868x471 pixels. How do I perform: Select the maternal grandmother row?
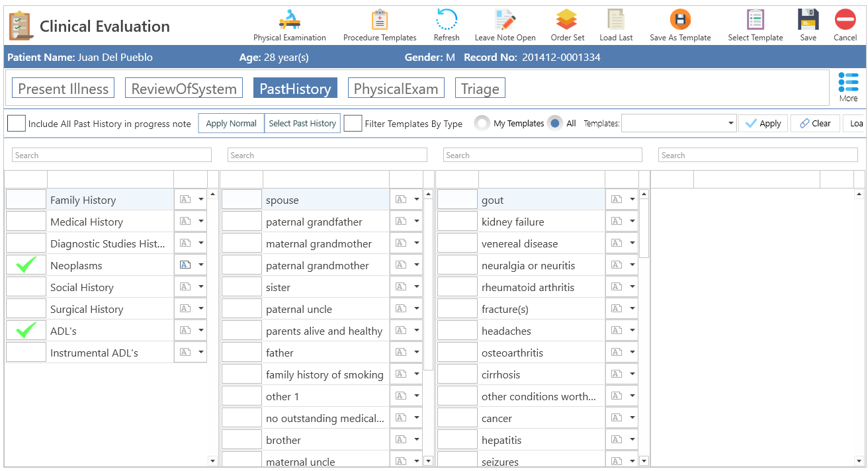pos(321,243)
